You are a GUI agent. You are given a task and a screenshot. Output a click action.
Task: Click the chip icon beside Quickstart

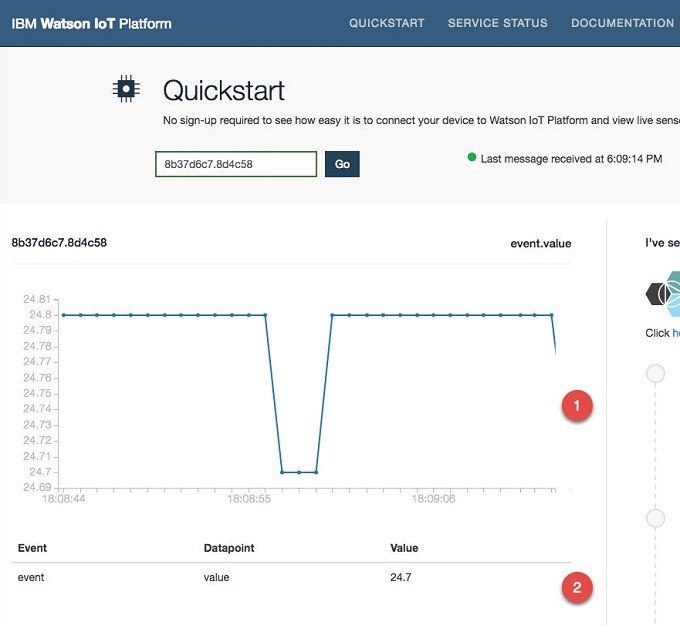[x=126, y=89]
